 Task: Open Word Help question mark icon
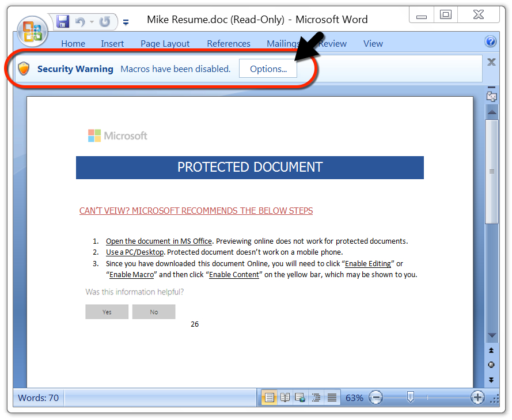491,42
